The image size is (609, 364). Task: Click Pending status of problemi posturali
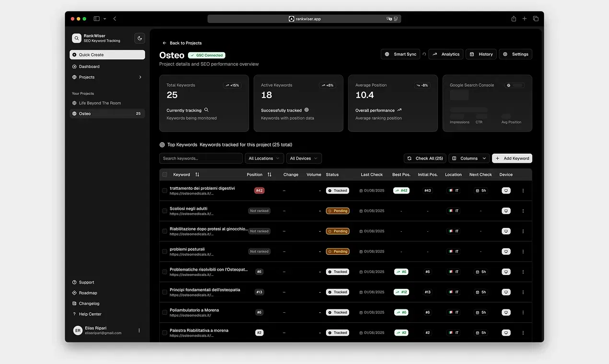[x=338, y=251]
